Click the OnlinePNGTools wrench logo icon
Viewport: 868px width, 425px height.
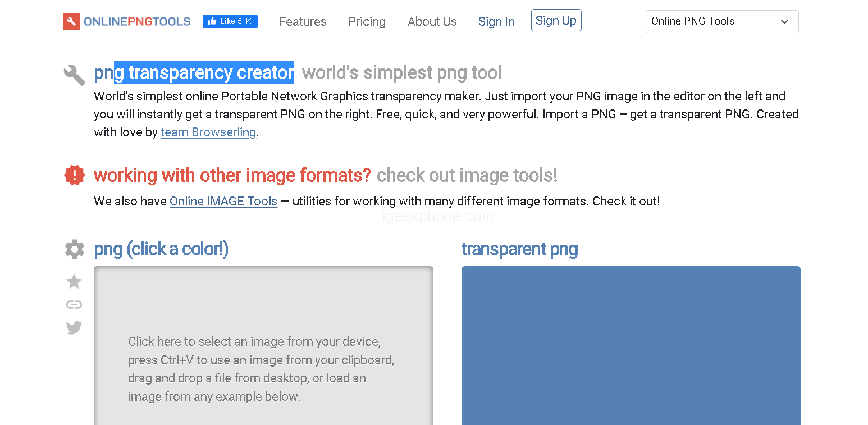click(x=71, y=21)
